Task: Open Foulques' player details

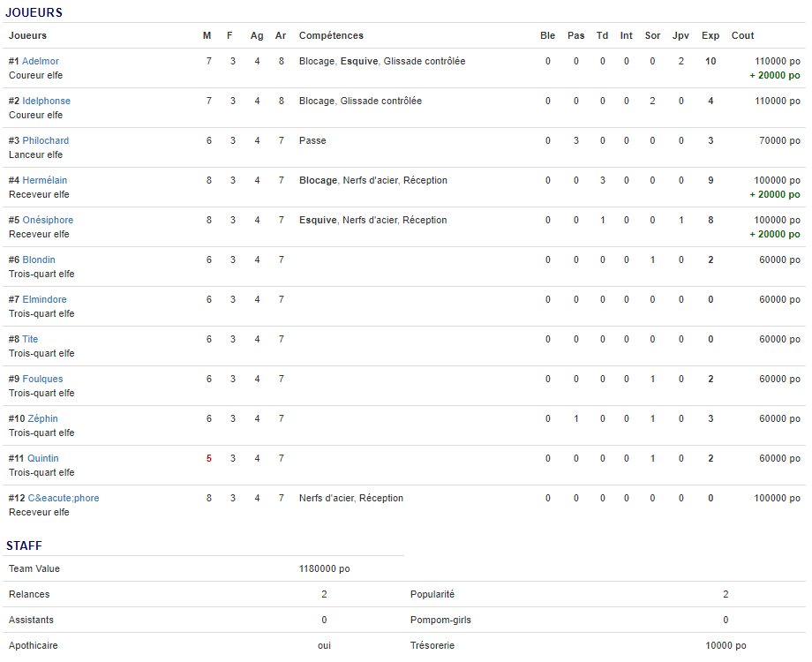Action: (42, 379)
